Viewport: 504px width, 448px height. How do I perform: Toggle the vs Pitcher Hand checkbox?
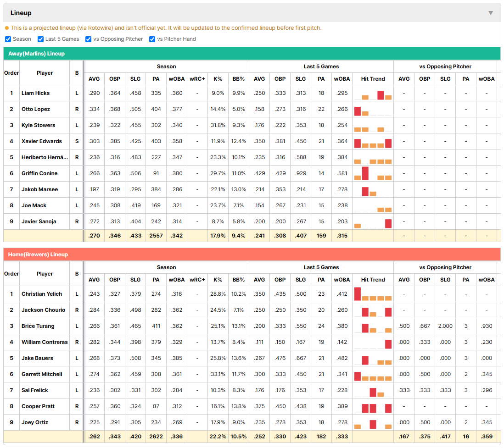[x=152, y=39]
